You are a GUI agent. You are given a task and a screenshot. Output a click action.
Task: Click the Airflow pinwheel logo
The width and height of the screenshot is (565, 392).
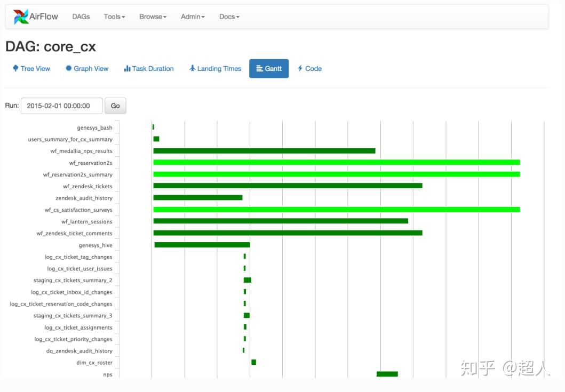click(x=21, y=17)
